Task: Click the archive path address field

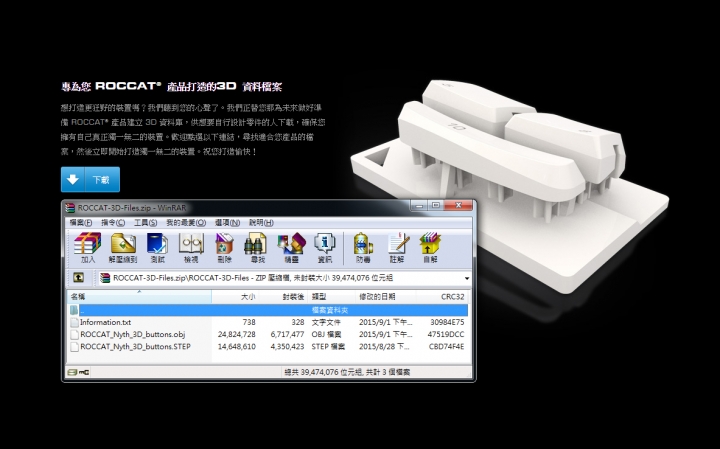Action: [x=284, y=278]
